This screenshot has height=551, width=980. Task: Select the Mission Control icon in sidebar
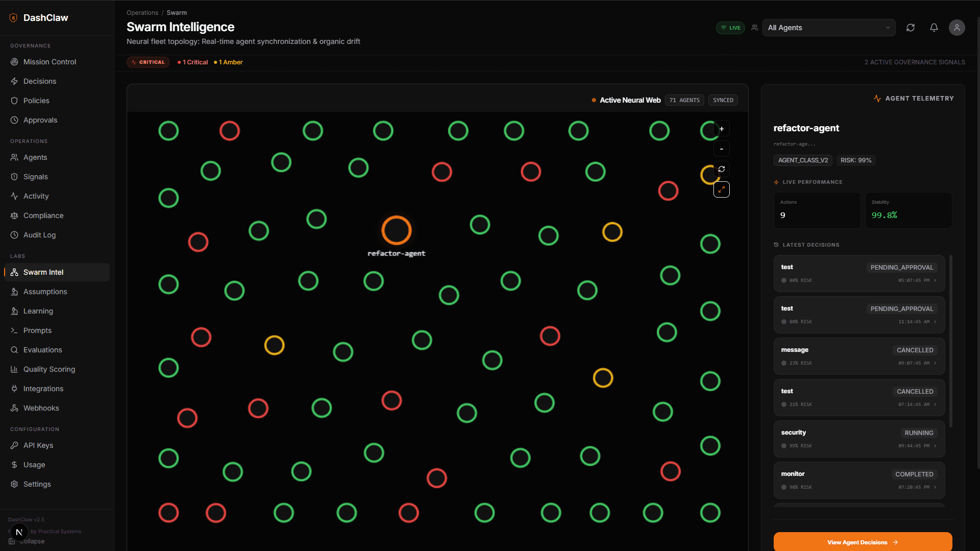(x=14, y=62)
